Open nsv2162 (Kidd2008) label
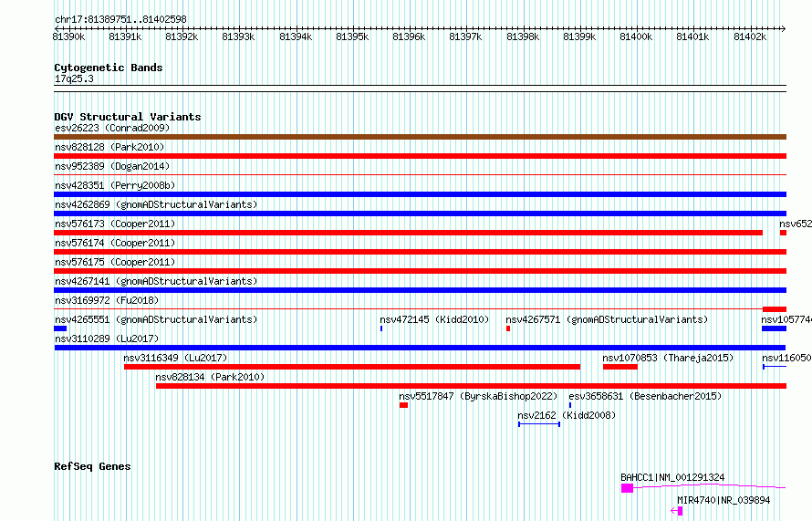Viewport: 812px width, 521px height. 567,415
